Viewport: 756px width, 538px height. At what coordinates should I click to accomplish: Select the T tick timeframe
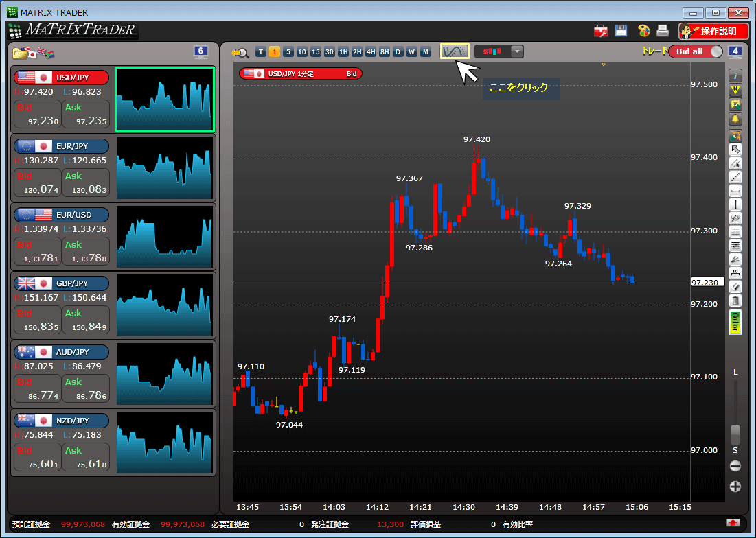[261, 52]
